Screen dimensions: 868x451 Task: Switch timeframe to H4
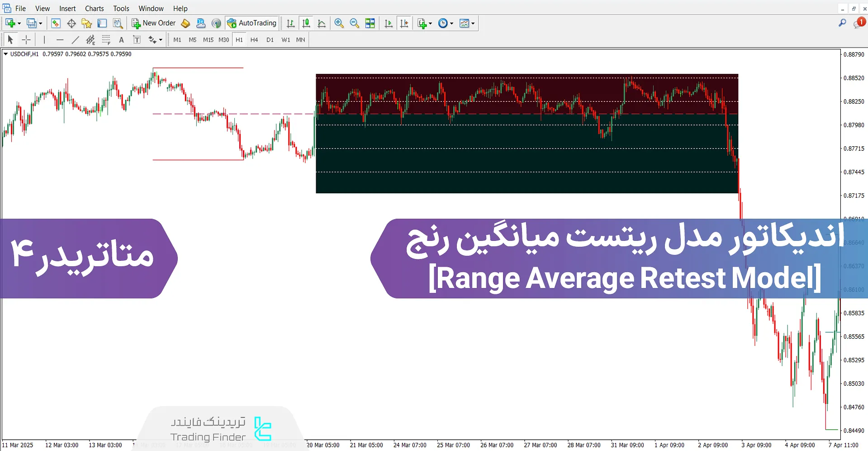click(254, 39)
